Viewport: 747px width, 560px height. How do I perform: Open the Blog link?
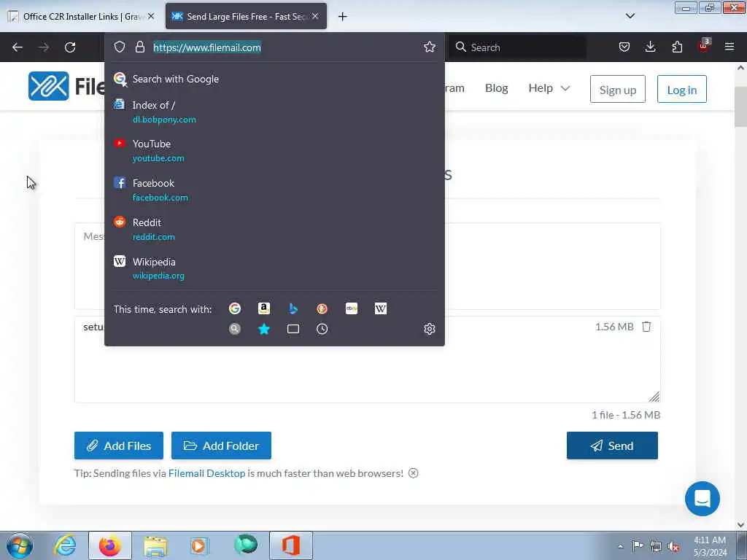(x=496, y=88)
